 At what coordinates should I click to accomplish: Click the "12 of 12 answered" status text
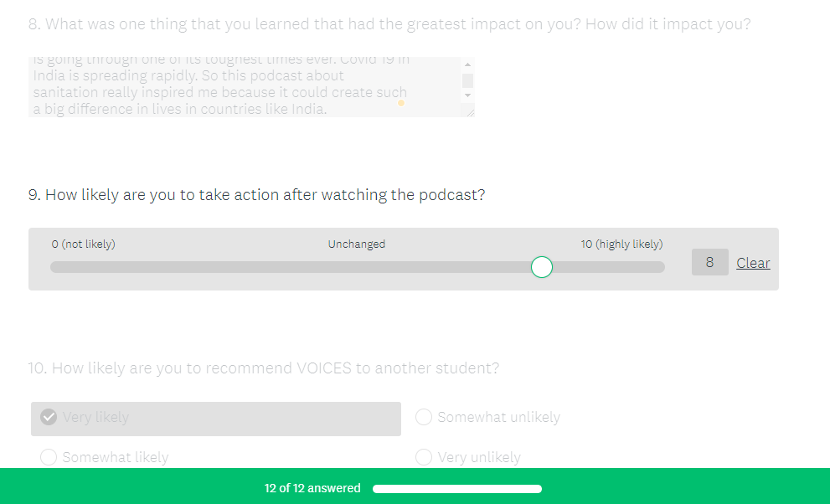point(312,488)
